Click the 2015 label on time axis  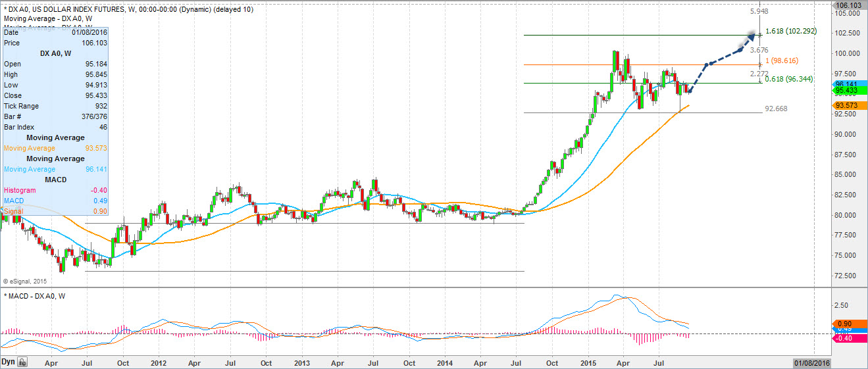[x=588, y=362]
